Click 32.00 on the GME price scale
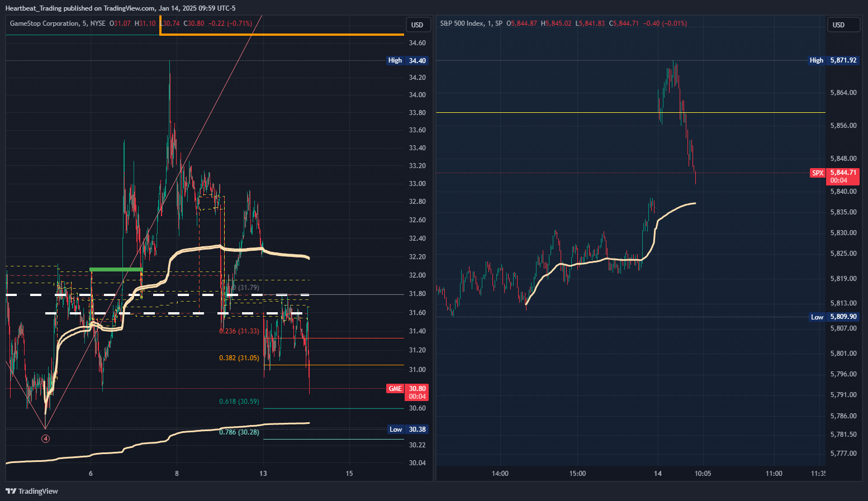This screenshot has height=501, width=868. [417, 275]
